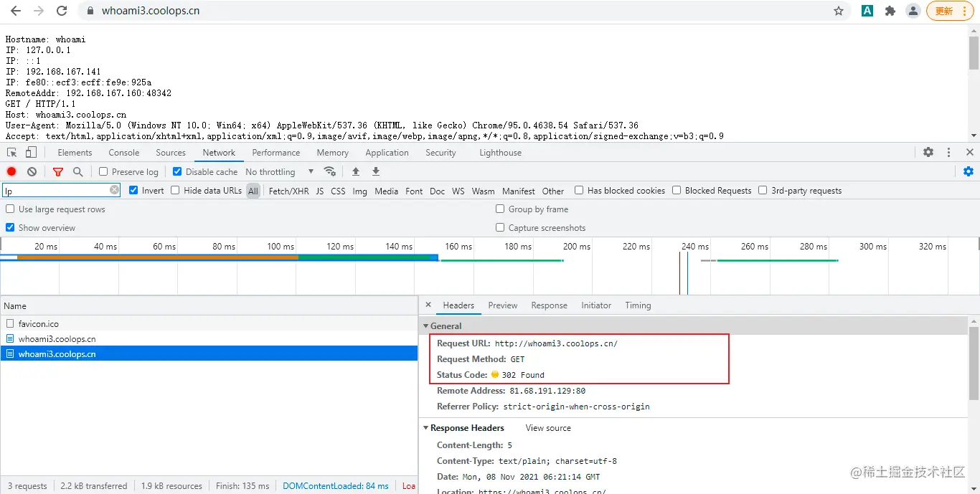The height and width of the screenshot is (494, 980).
Task: Clear the filter text with the x icon
Action: [x=114, y=190]
